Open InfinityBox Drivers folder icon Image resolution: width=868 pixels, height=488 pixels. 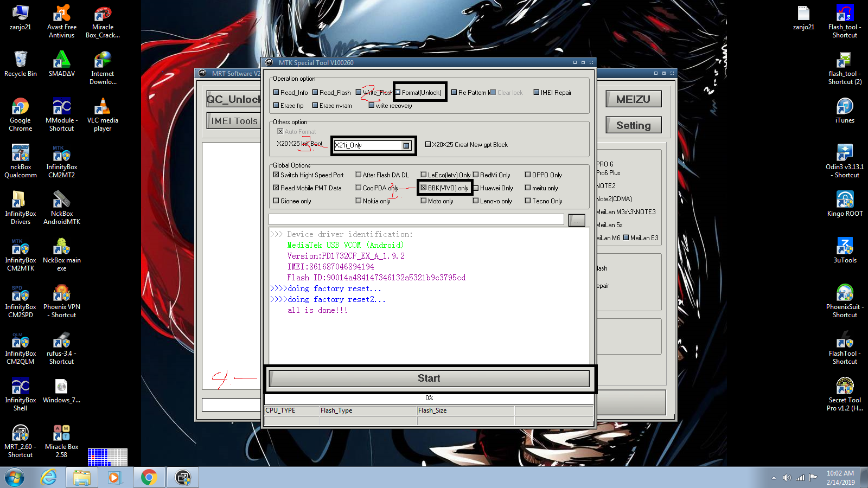tap(21, 208)
